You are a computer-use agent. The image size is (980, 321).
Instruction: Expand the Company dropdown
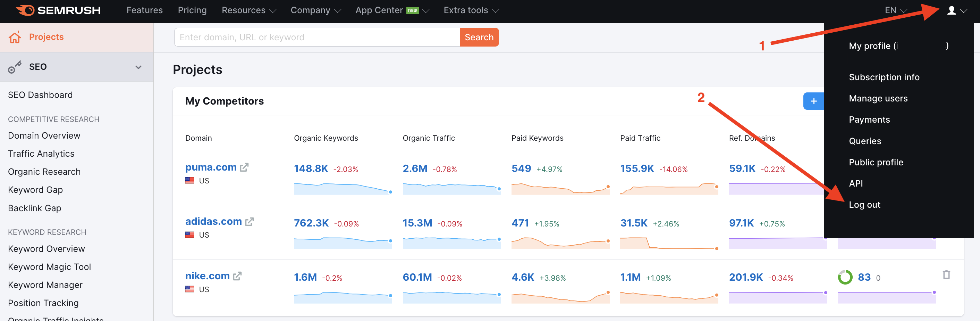(316, 10)
